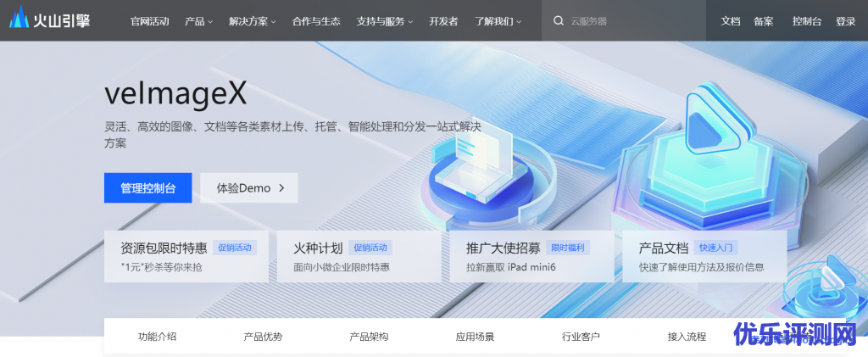Switch to the 应用场景 tab
The image size is (868, 357).
pos(475,337)
